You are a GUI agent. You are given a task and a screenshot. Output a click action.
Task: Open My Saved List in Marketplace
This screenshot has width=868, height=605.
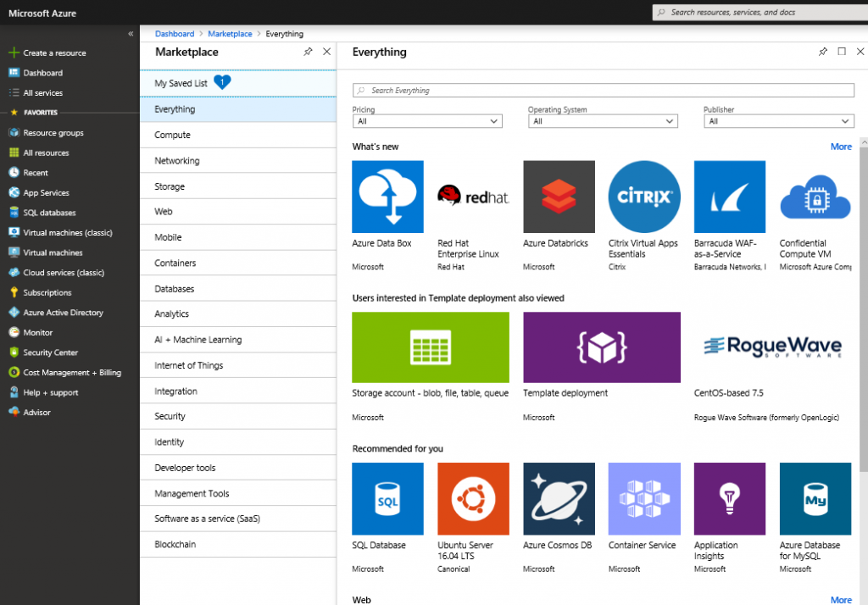[x=238, y=83]
